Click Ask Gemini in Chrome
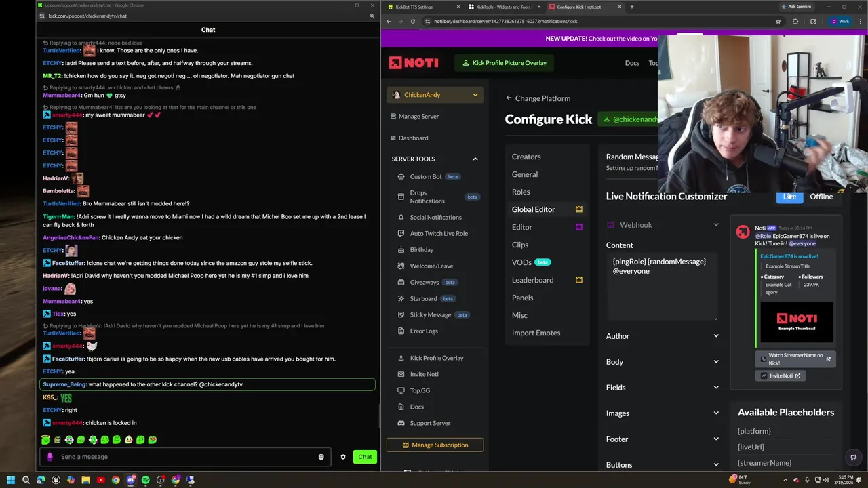 [795, 7]
